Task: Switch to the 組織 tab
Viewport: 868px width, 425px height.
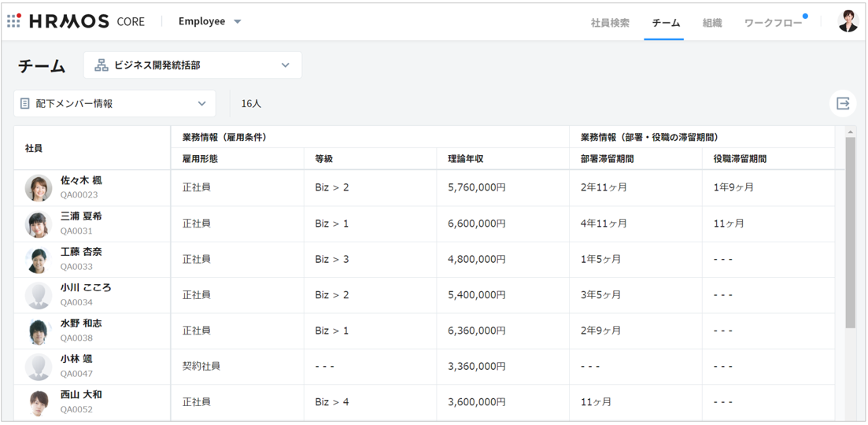Action: (x=712, y=23)
